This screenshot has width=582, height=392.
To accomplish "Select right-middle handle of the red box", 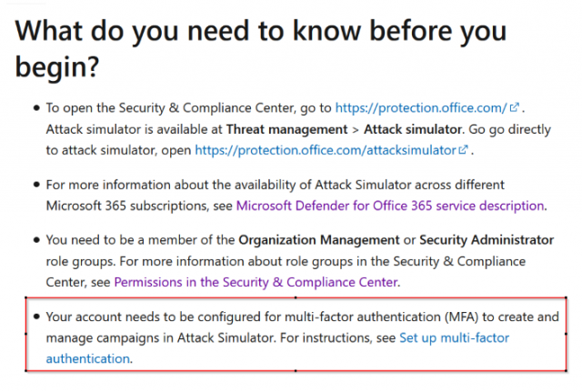I will [567, 334].
